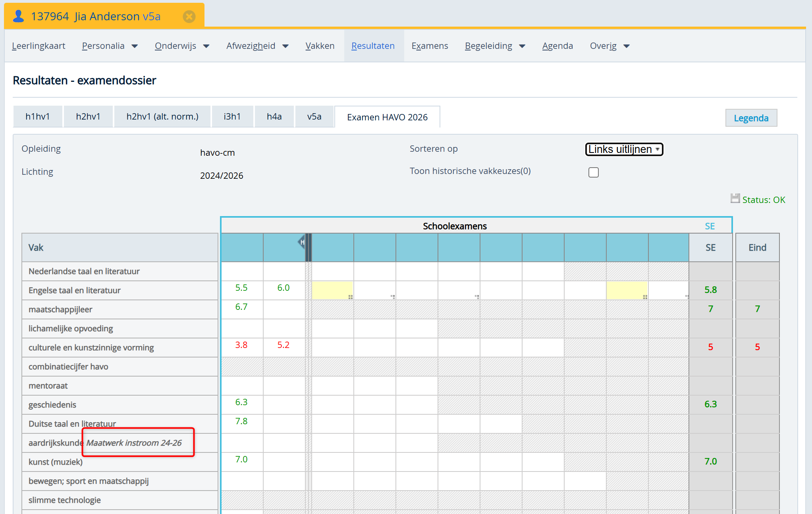Click the SE link above the table
Viewport: 812px width, 514px height.
click(710, 226)
